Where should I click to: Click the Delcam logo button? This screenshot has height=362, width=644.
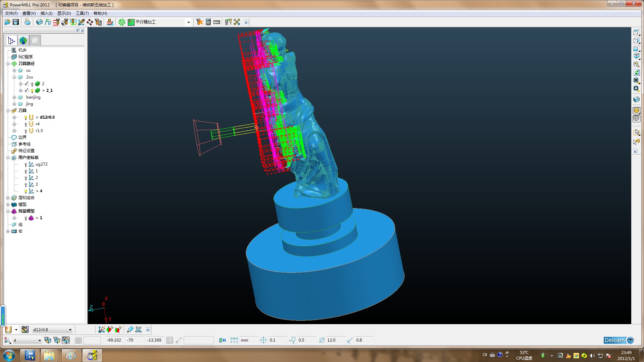pos(619,340)
